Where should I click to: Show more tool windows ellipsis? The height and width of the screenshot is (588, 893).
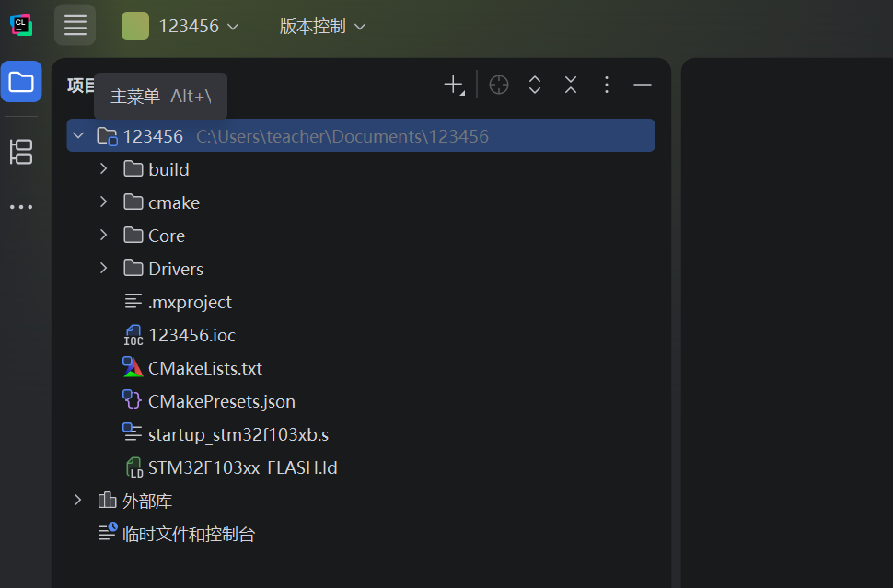[21, 207]
